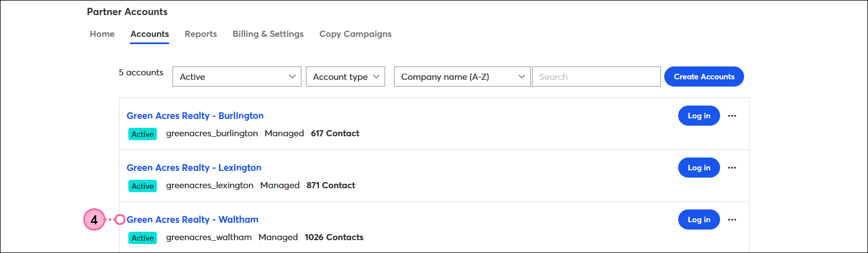Click the '1026 Contacts' count

(334, 237)
